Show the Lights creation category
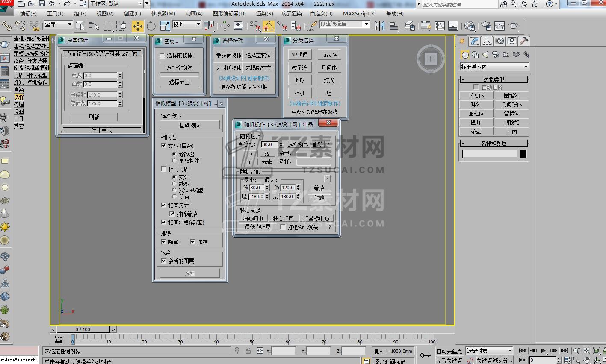This screenshot has width=606, height=364. [x=485, y=55]
